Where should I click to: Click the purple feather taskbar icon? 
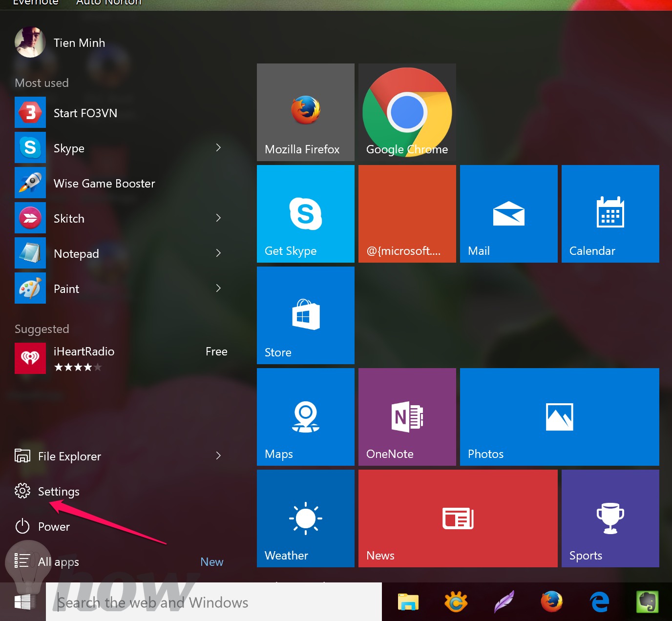504,602
